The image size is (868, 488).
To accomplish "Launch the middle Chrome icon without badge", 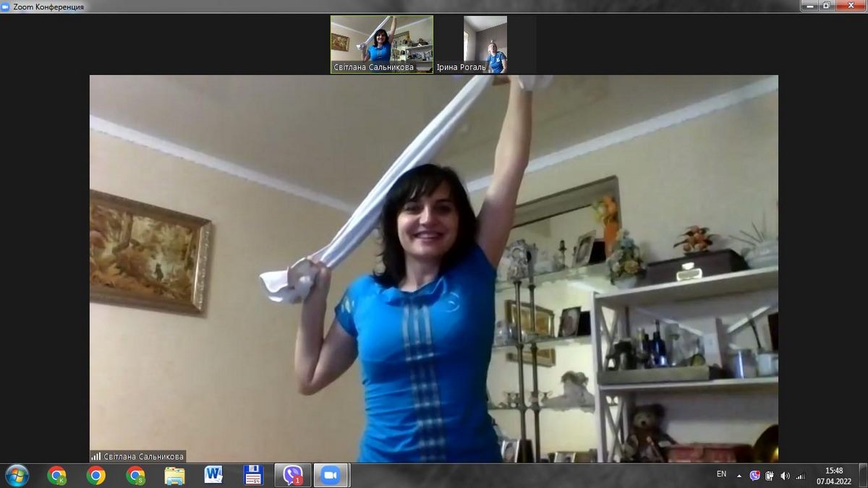I will click(95, 475).
